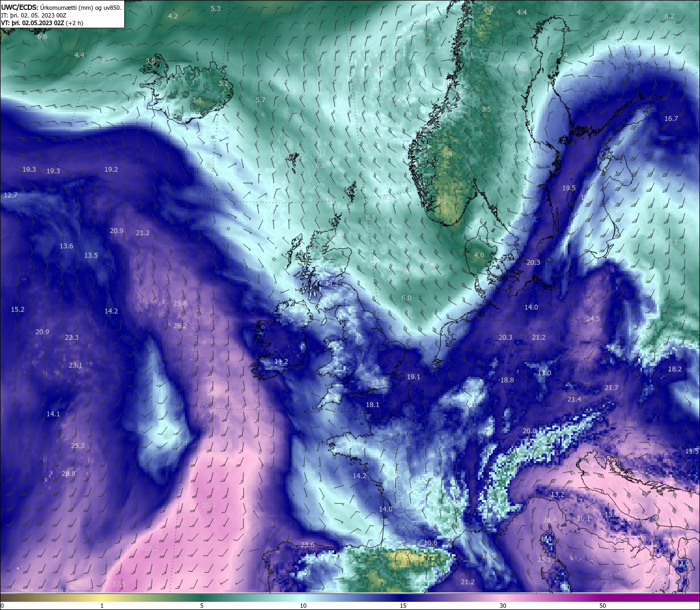Image resolution: width=700 pixels, height=610 pixels.
Task: Click the colour scale tick label "1"
Action: 102,606
